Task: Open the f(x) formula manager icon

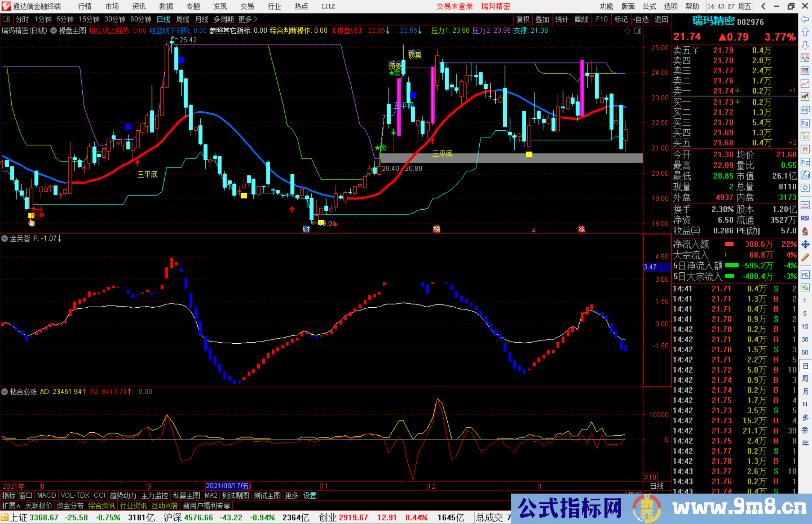Action: point(805,175)
